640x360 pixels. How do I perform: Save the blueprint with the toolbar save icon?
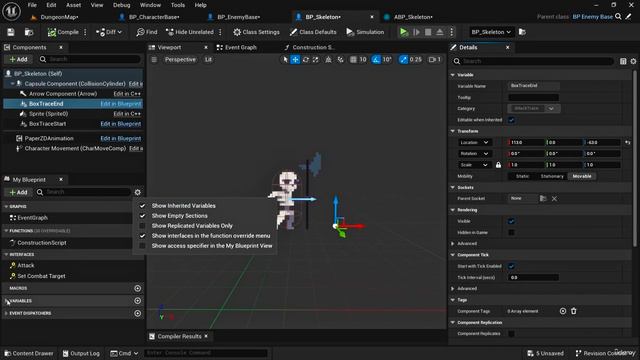coord(11,32)
